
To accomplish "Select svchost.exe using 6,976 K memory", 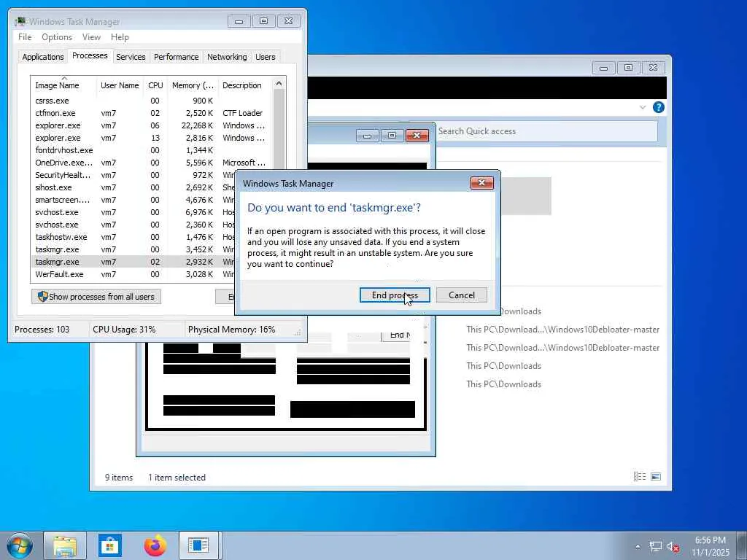I will (133, 212).
